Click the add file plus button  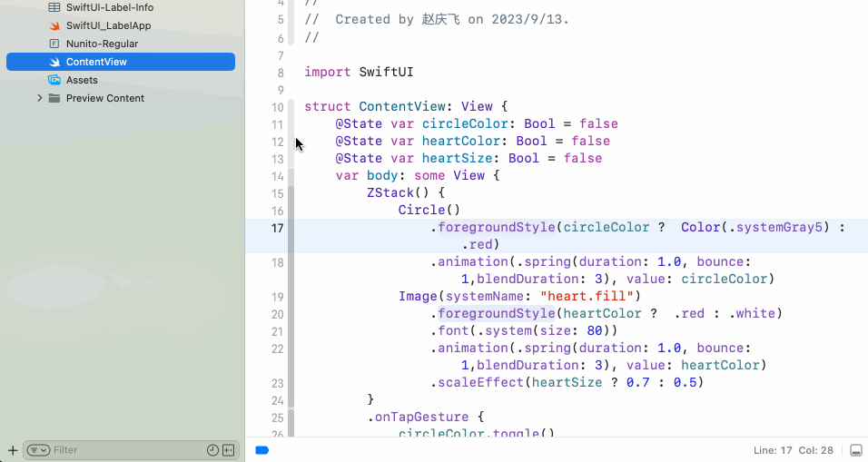click(12, 450)
